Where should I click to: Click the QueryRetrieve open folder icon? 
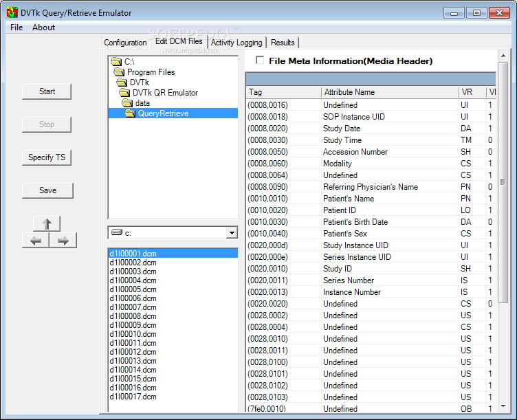click(x=130, y=113)
